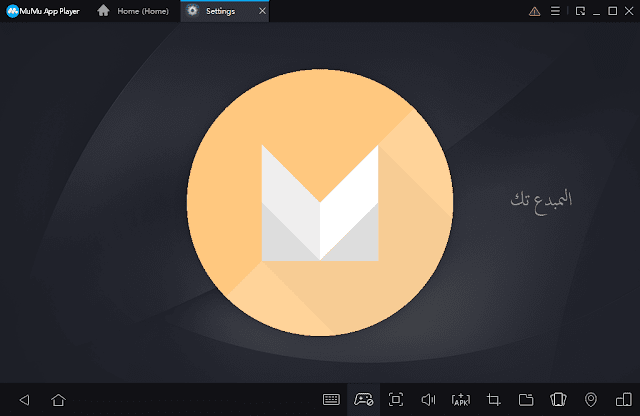The width and height of the screenshot is (640, 416).
Task: Open the volume speaker control
Action: click(428, 400)
